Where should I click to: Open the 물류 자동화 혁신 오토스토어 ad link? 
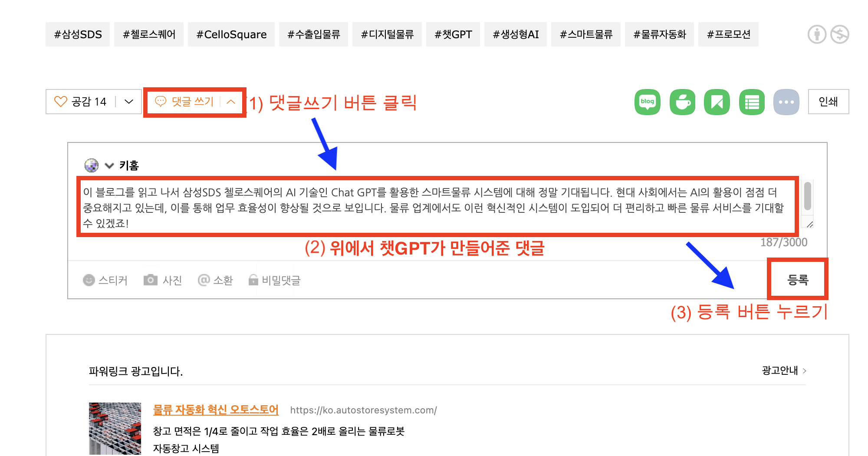point(216,410)
